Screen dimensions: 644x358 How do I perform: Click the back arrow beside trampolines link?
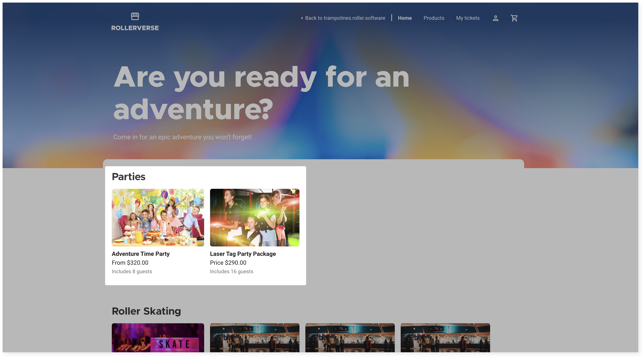302,18
